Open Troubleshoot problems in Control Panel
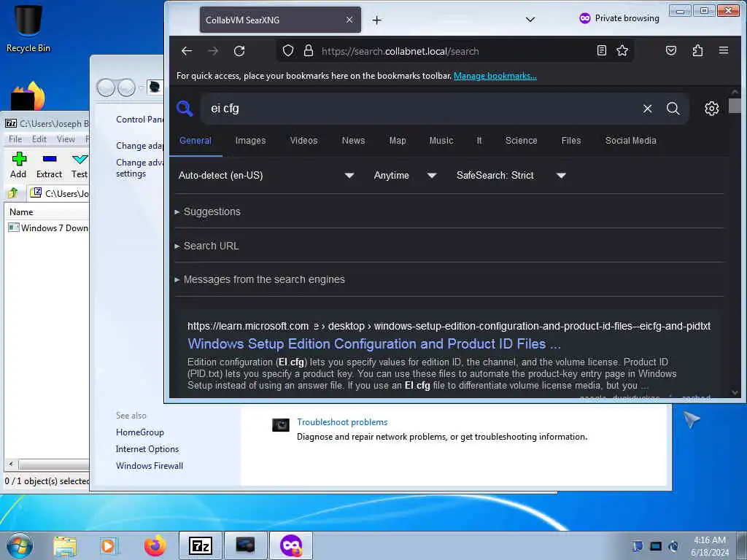 (x=342, y=422)
